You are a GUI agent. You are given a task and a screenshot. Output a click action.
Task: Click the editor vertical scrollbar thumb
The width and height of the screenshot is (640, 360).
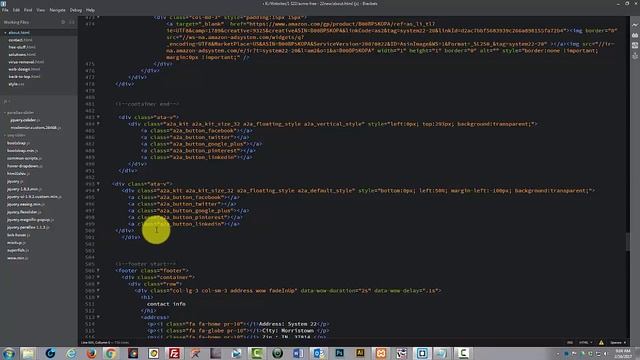[628, 242]
